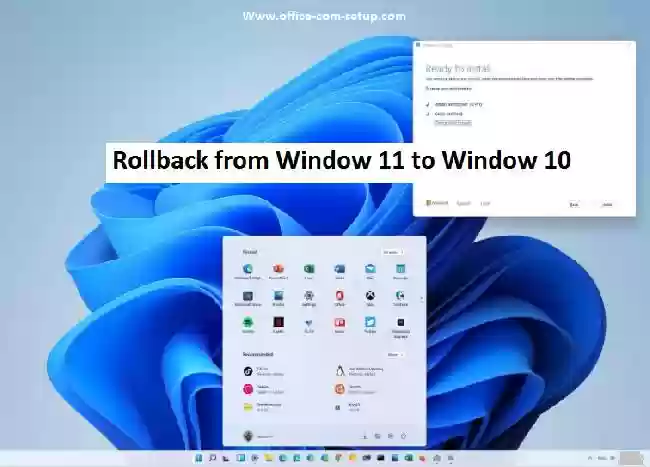The width and height of the screenshot is (650, 467).
Task: Open the yellow folder recommended item
Action: (263, 407)
